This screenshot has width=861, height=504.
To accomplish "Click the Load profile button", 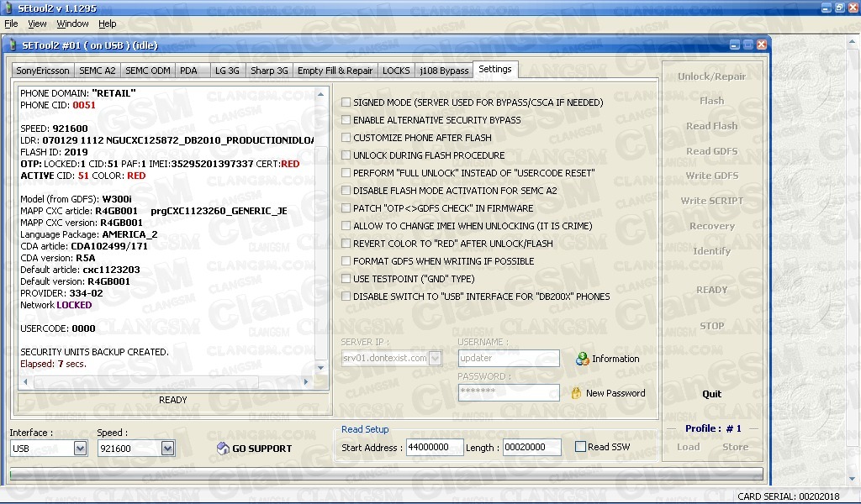I will click(688, 447).
